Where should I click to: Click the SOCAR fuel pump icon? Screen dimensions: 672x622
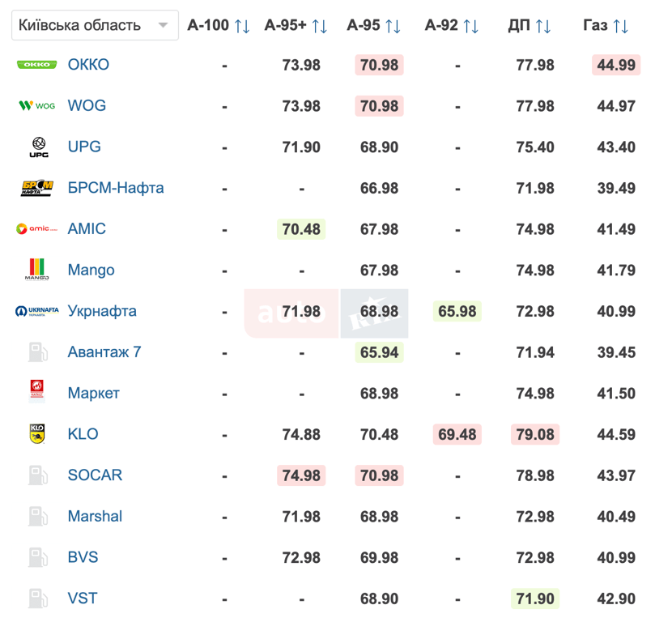coord(38,475)
